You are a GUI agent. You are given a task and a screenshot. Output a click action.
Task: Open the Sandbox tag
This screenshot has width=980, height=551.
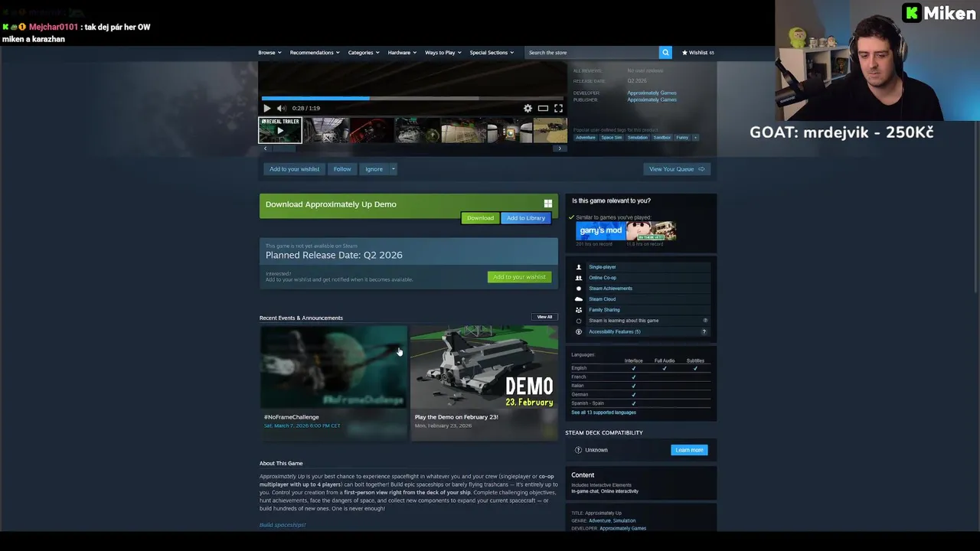pyautogui.click(x=662, y=138)
